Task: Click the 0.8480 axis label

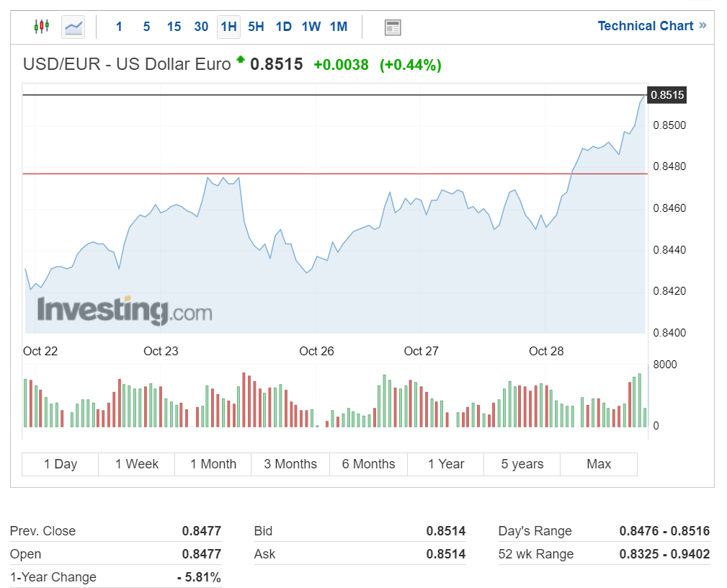Action: 669,166
